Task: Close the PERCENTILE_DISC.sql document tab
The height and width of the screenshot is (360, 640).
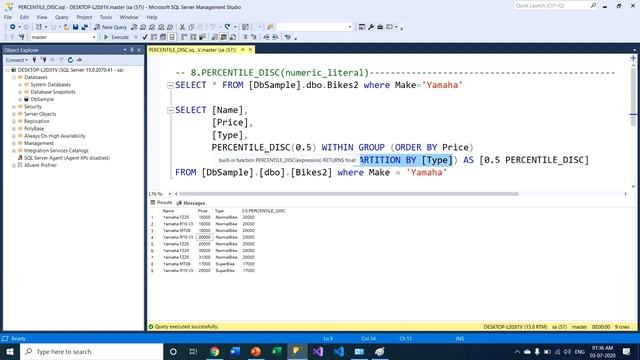Action: point(250,50)
